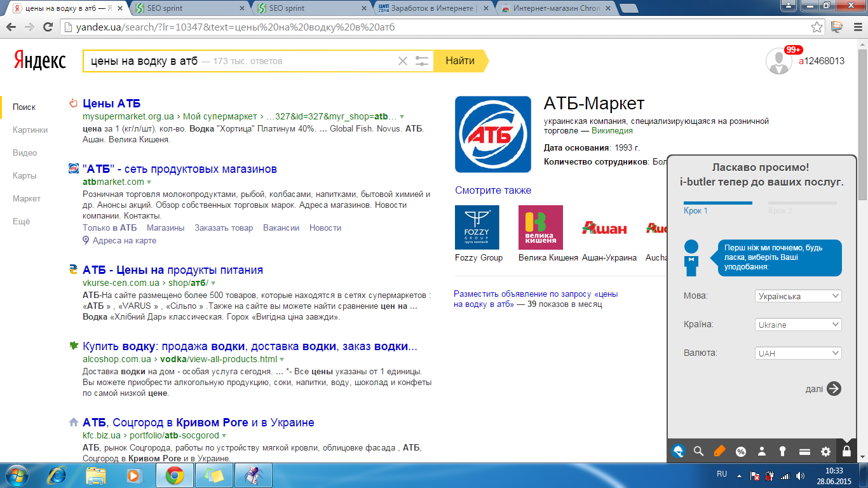Select Маркет in left sidebar
Viewport: 868px width, 488px height.
tap(27, 198)
